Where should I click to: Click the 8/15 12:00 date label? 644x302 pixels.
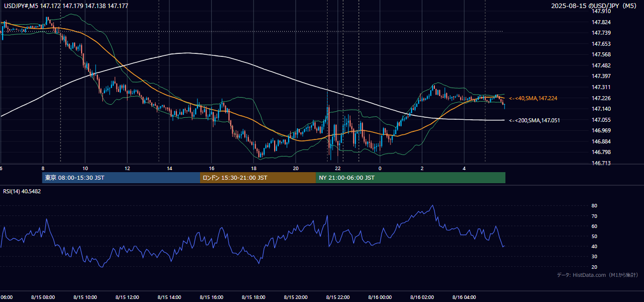click(127, 297)
